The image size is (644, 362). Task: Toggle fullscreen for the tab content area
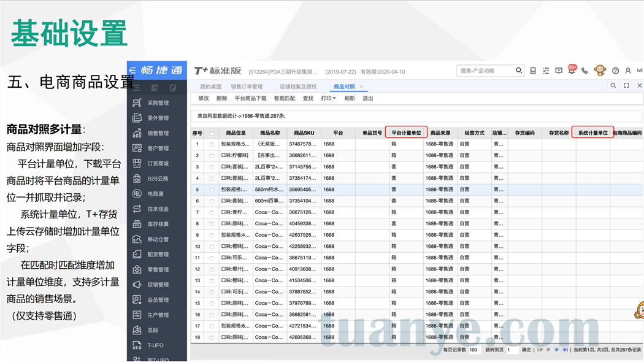pos(626,85)
